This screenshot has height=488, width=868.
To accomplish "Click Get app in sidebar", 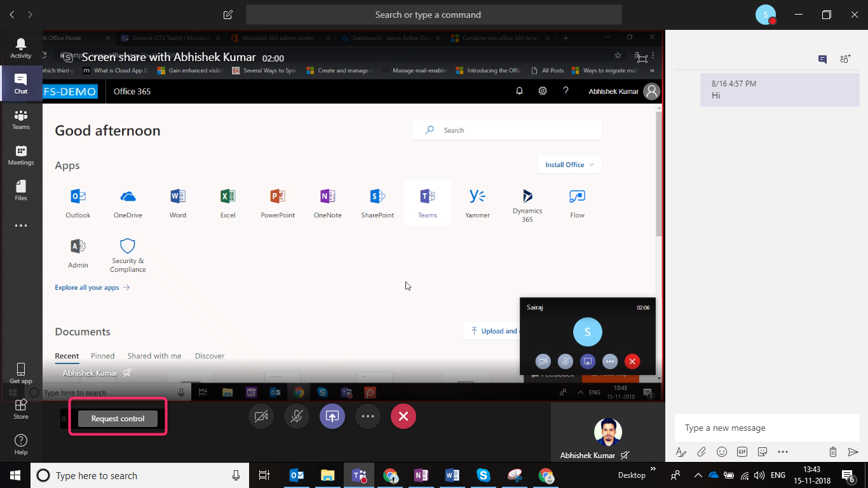I will pos(21,373).
